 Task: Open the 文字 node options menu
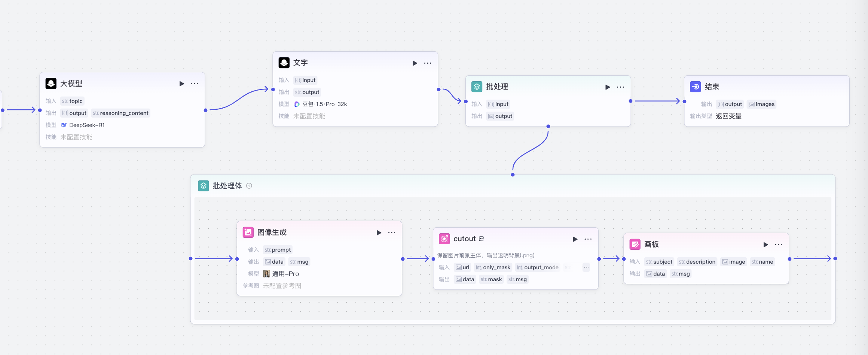pos(428,63)
